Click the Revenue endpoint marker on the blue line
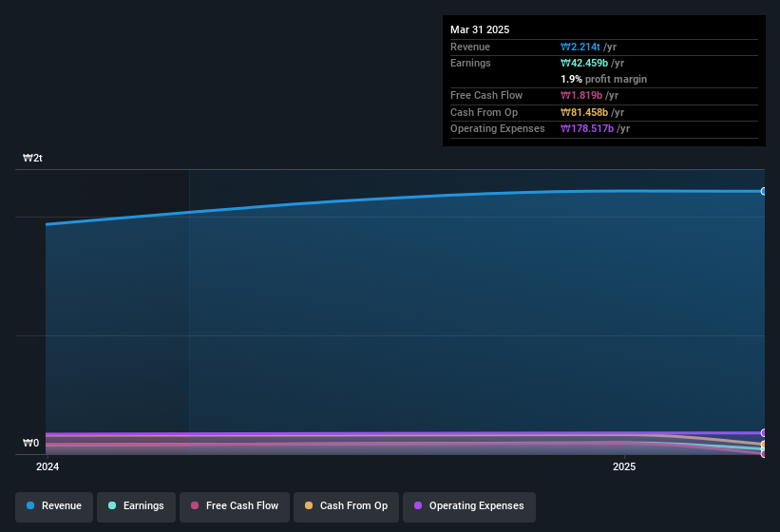This screenshot has width=780, height=532. (x=764, y=191)
